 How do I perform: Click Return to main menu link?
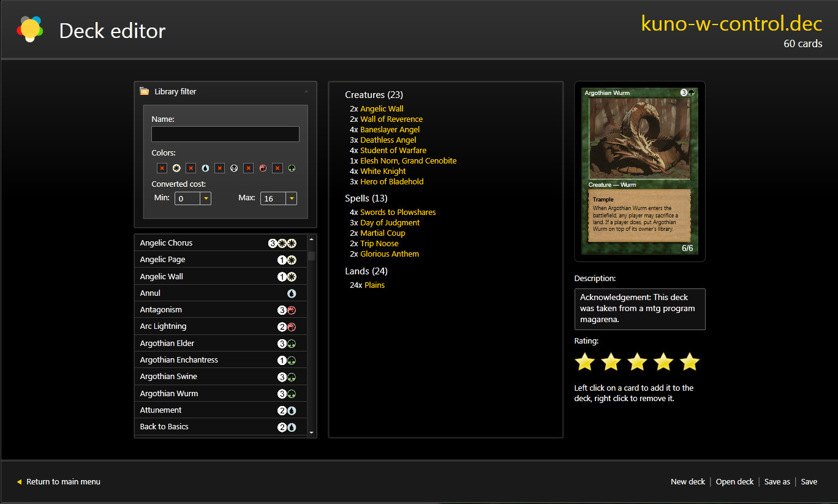click(63, 482)
